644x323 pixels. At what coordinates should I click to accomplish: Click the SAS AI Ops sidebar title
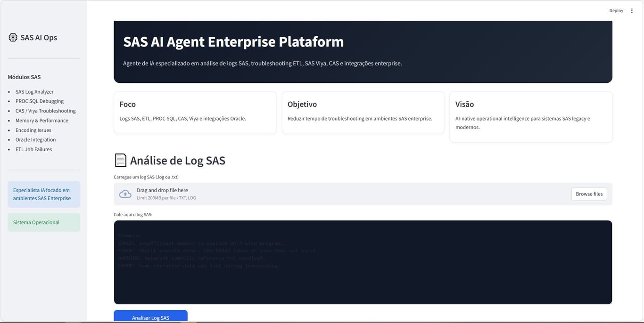coord(39,38)
